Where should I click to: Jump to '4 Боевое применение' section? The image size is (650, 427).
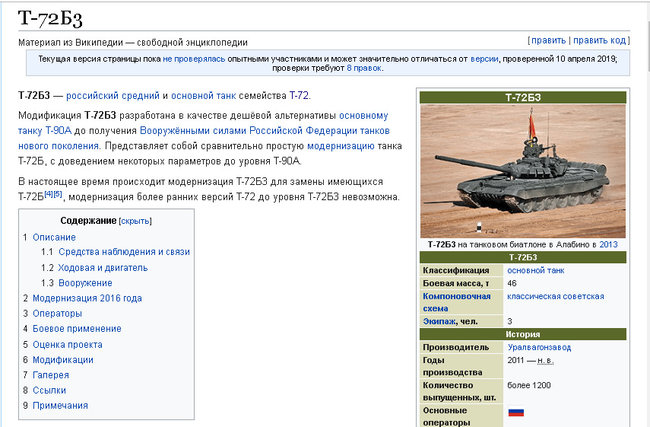click(x=72, y=329)
